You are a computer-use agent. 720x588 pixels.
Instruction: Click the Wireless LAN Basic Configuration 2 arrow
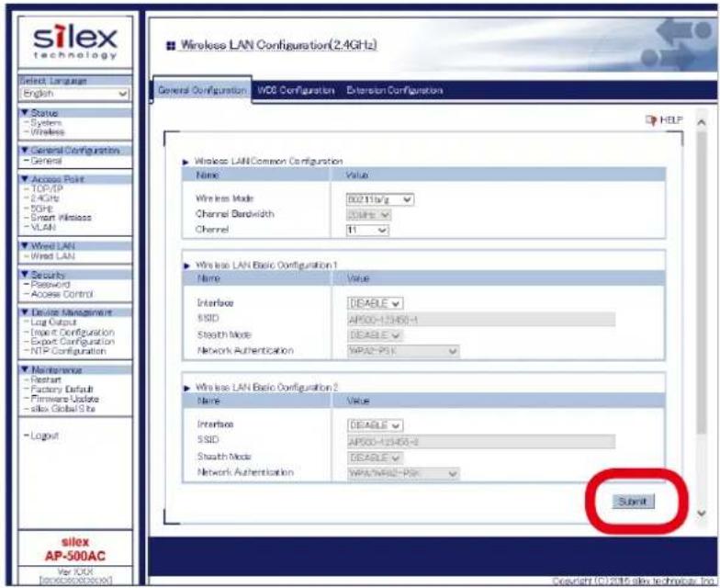[x=186, y=388]
